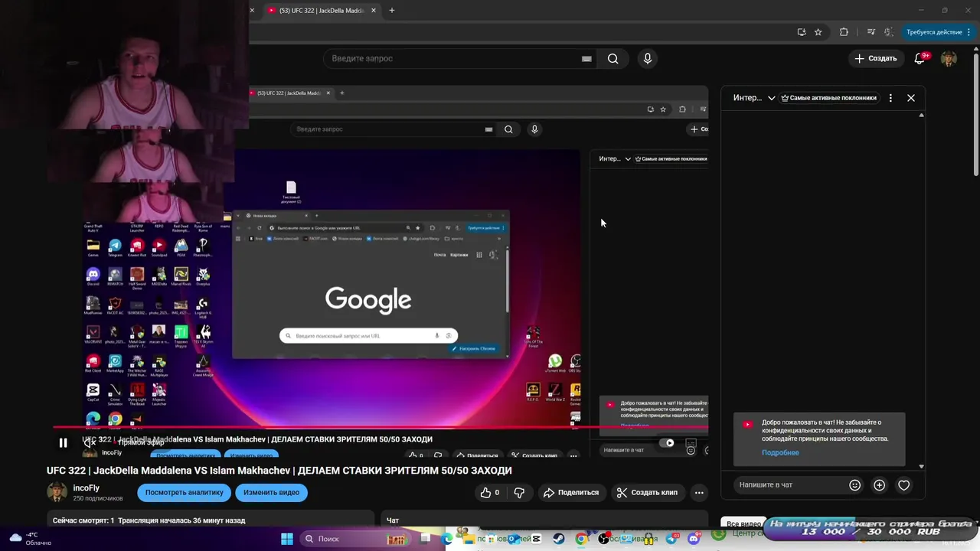The width and height of the screenshot is (980, 551).
Task: Click the chat scrollbar up arrow
Action: 921,116
